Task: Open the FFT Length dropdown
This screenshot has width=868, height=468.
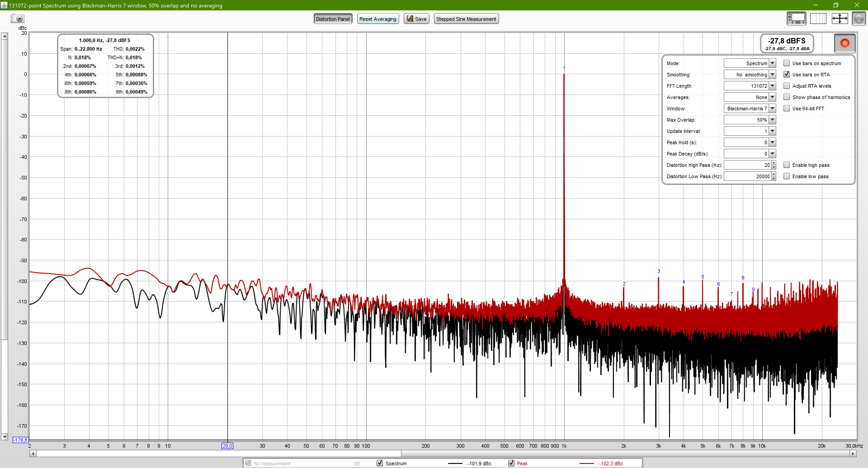Action: pos(772,86)
